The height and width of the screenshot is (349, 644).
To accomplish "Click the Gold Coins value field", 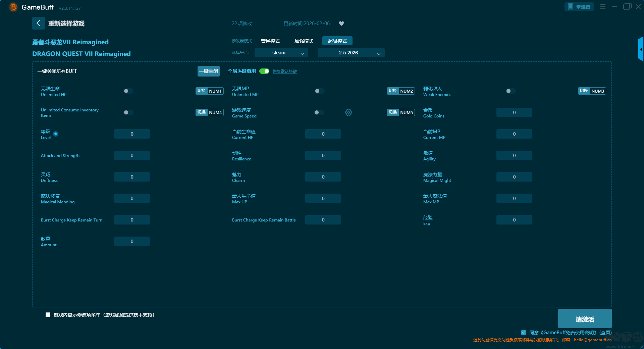I will (x=514, y=112).
